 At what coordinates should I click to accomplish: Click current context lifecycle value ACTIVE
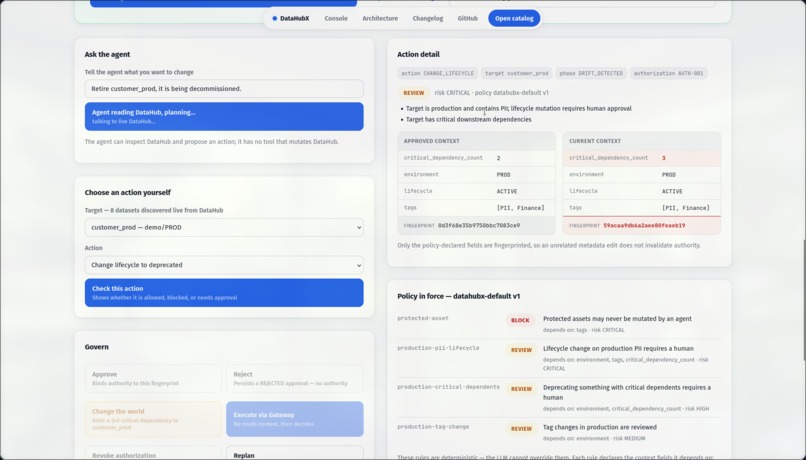pyautogui.click(x=672, y=191)
